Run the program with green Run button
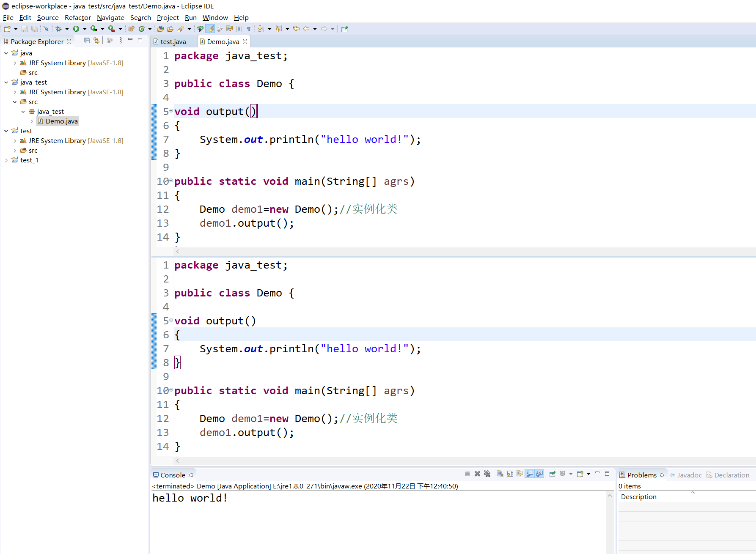The image size is (756, 554). tap(76, 29)
